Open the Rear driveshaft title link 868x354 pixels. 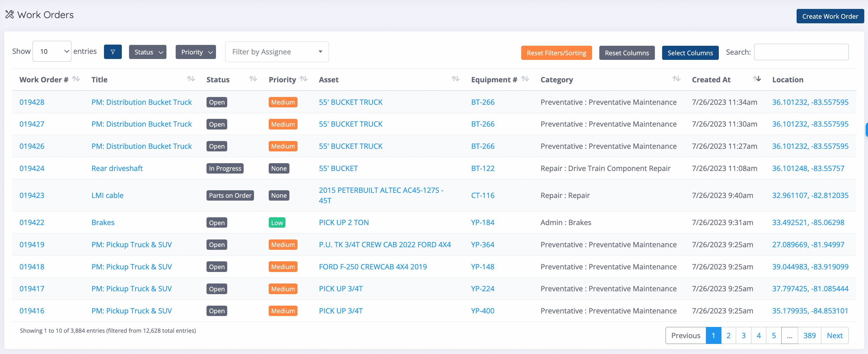(117, 168)
